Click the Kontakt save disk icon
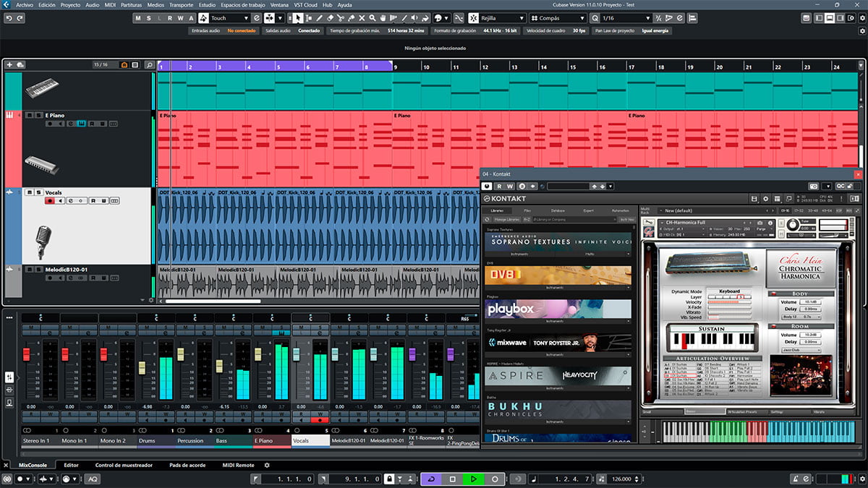 coord(754,199)
